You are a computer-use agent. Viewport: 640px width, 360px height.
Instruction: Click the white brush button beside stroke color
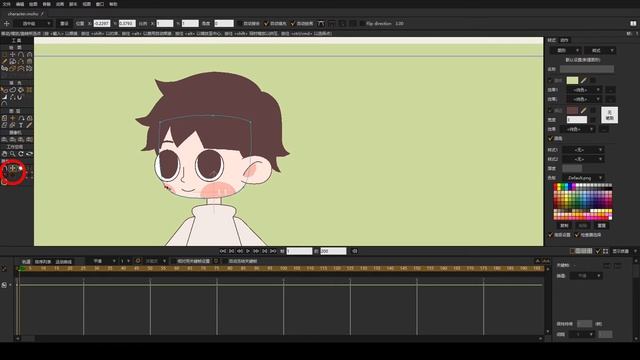[x=609, y=115]
